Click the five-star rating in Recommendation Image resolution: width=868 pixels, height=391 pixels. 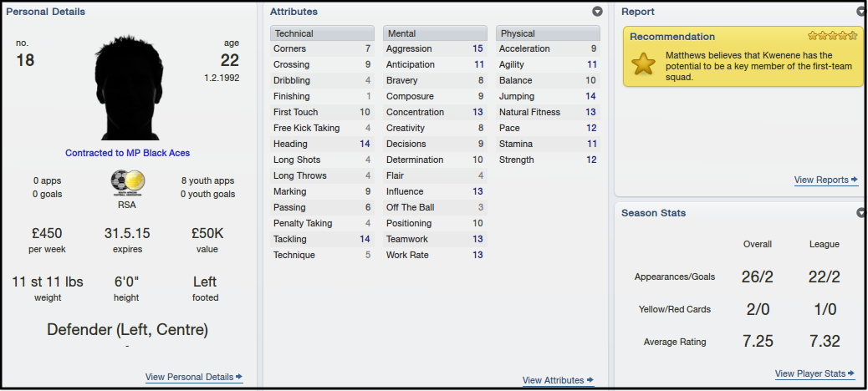(x=832, y=36)
